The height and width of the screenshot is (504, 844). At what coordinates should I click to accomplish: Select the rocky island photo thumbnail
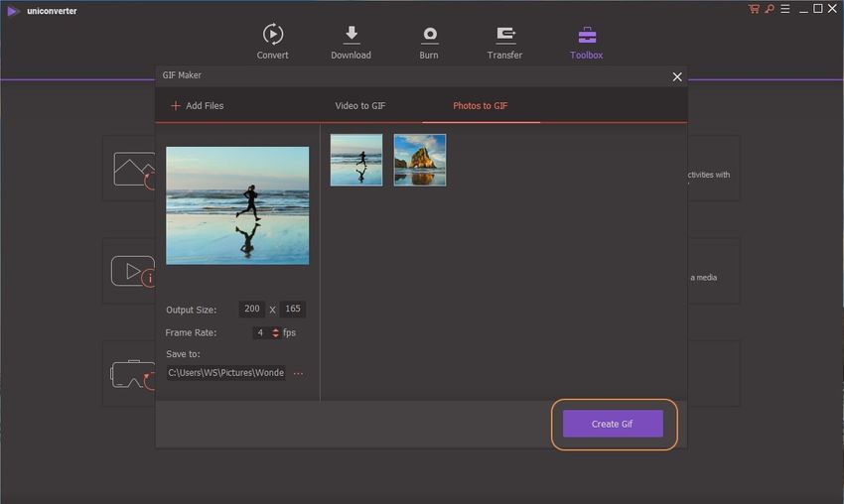[x=419, y=160]
